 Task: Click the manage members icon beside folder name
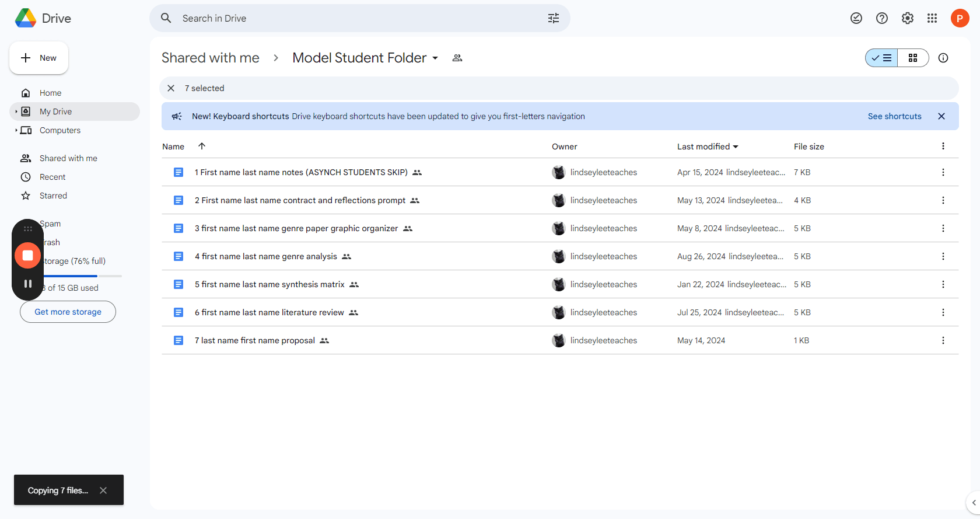point(457,58)
